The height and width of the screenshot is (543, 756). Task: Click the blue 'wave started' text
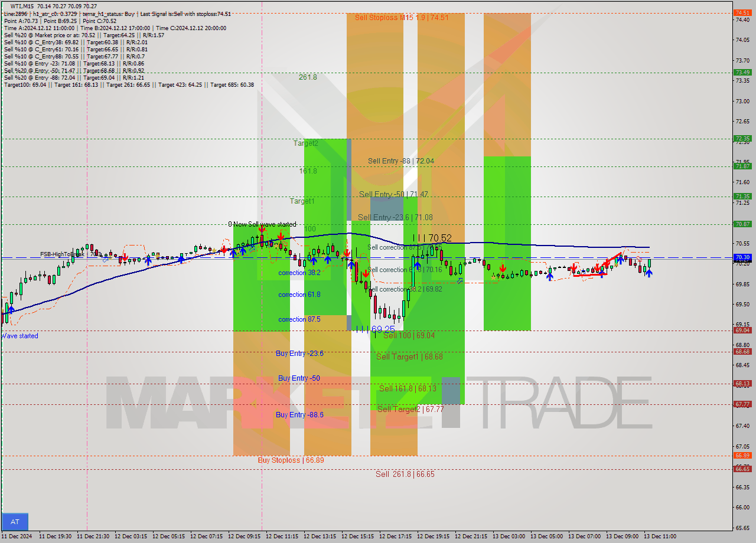tap(19, 336)
